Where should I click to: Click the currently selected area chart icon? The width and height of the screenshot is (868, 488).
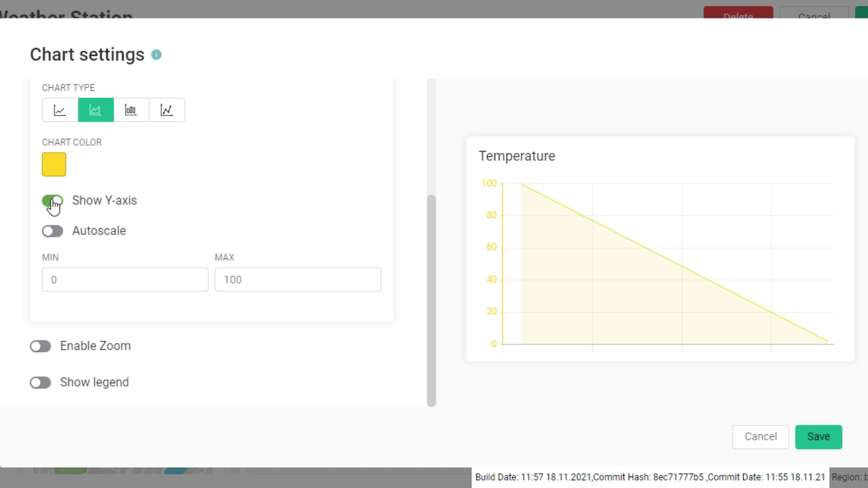pos(95,110)
